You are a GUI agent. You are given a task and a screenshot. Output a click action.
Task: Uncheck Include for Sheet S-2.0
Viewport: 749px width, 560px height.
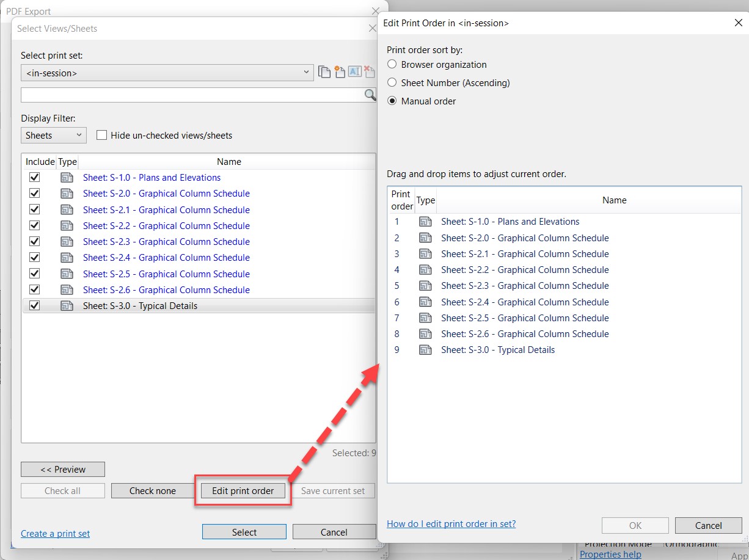(x=35, y=194)
